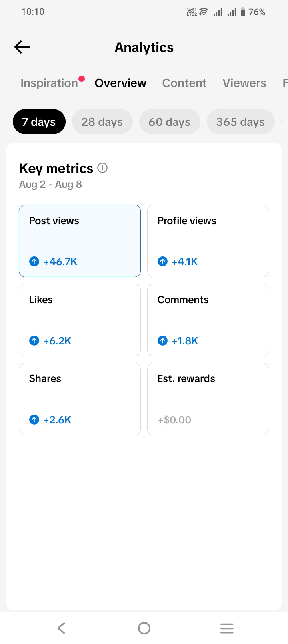The width and height of the screenshot is (288, 644).
Task: Tap the Android home circle button
Action: [144, 628]
